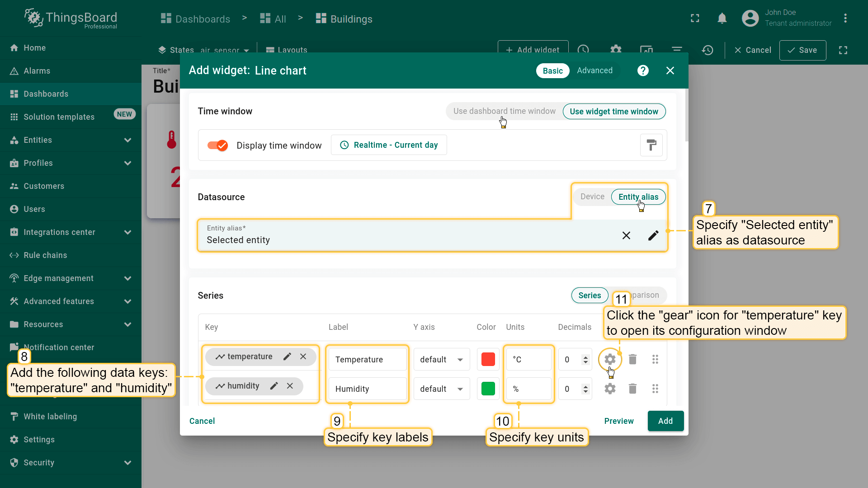Viewport: 868px width, 488px height.
Task: Switch datasource to Device
Action: tap(592, 197)
